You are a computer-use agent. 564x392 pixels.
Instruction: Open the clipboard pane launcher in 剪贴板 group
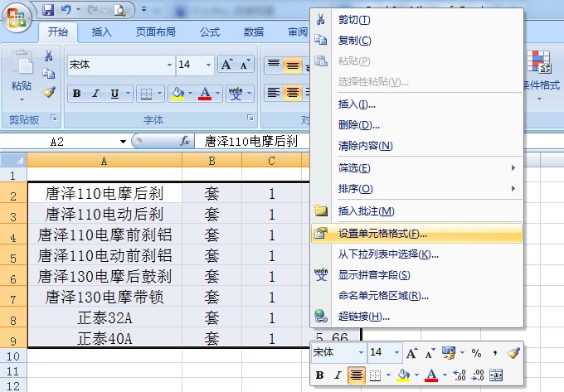[54, 118]
